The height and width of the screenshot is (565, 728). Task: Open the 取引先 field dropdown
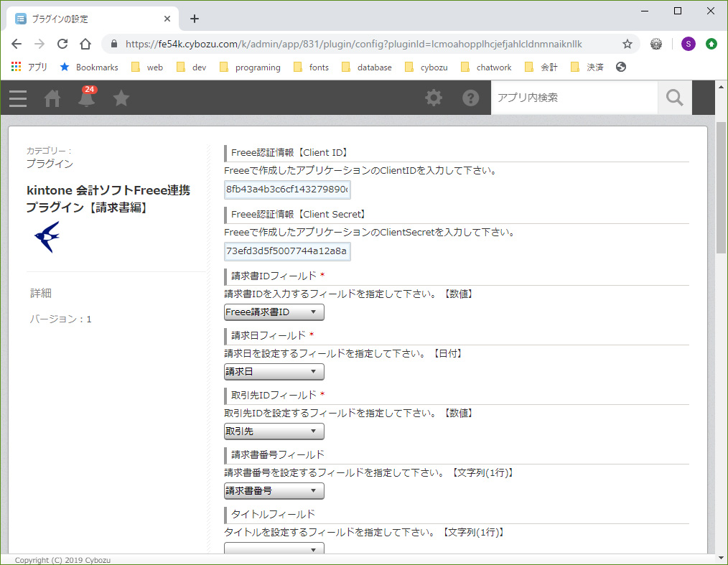click(x=274, y=431)
